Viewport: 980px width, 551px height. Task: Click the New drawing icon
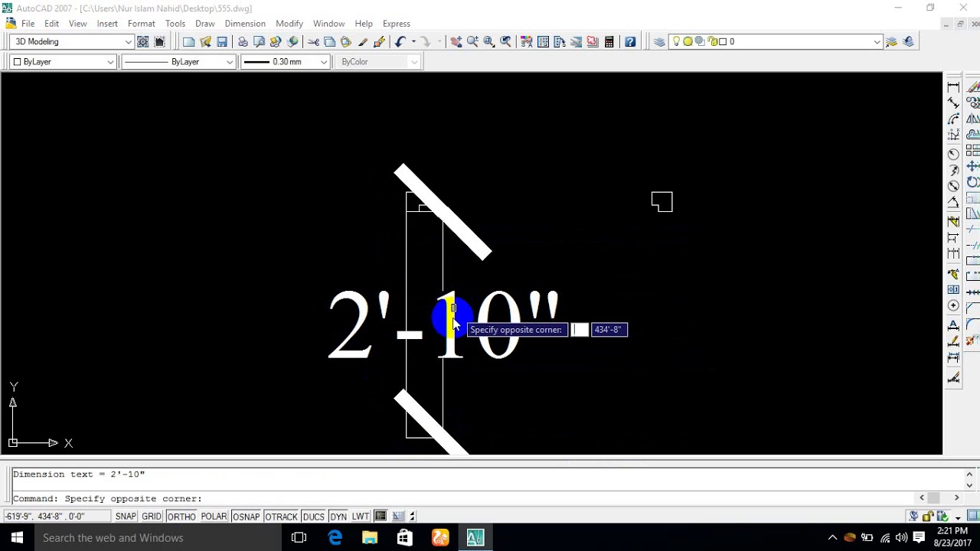pyautogui.click(x=188, y=42)
